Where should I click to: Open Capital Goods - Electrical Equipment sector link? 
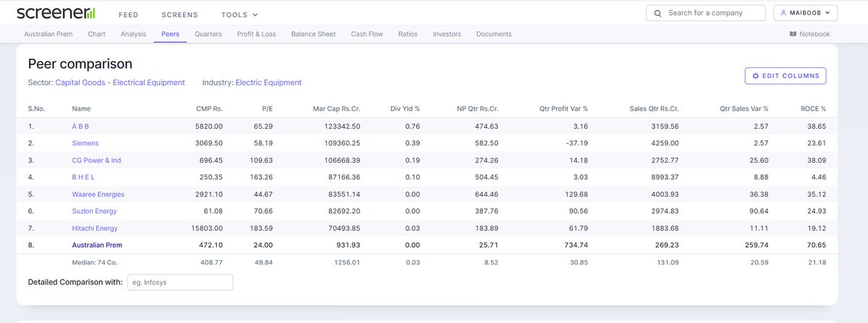coord(120,82)
